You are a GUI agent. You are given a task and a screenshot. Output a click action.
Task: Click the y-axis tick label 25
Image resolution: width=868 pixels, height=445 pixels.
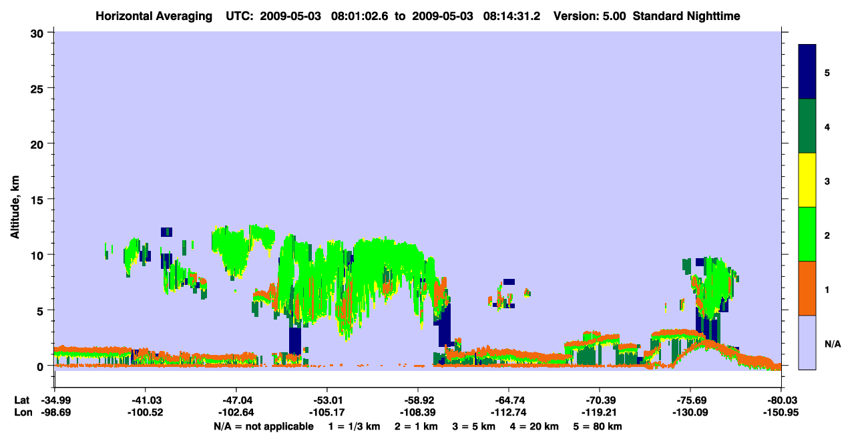[39, 88]
